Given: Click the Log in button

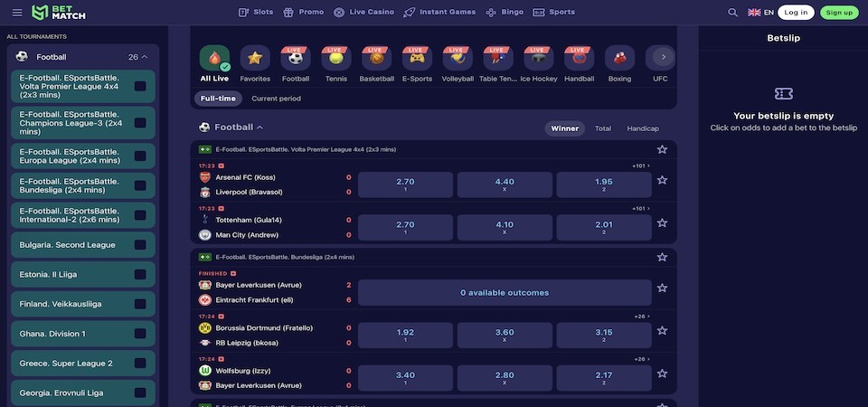Looking at the screenshot, I should [x=796, y=12].
